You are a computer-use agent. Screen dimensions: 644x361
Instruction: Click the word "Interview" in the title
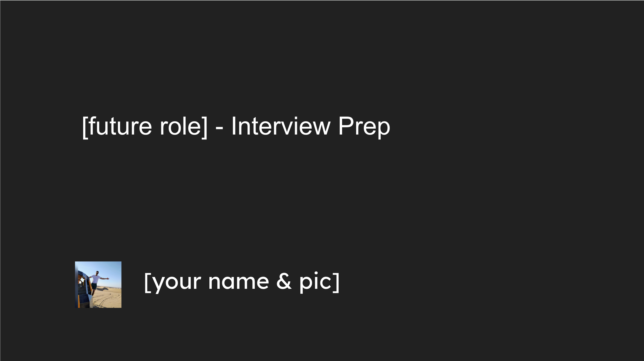pyautogui.click(x=281, y=126)
